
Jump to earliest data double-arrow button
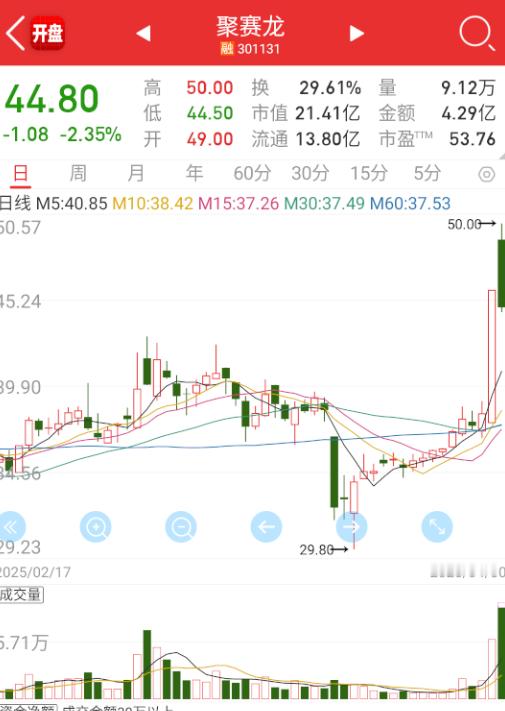(x=10, y=527)
